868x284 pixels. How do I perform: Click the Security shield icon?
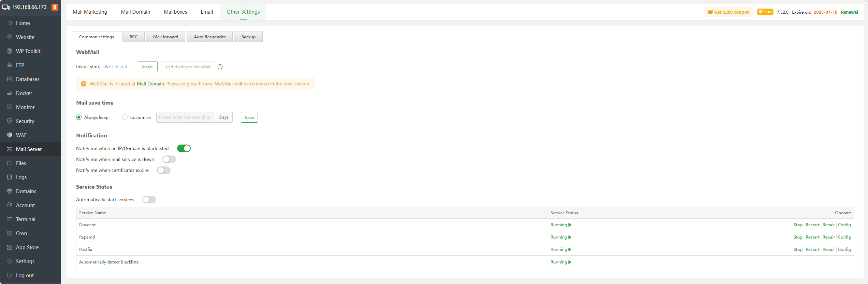click(10, 121)
